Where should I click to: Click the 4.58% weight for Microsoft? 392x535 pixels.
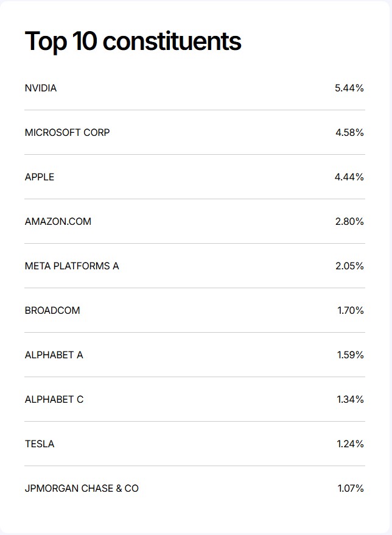[349, 133]
